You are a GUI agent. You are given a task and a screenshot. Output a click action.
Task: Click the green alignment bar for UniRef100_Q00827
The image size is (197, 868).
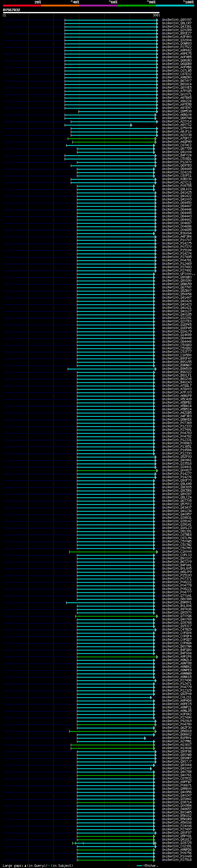[x=117, y=470]
